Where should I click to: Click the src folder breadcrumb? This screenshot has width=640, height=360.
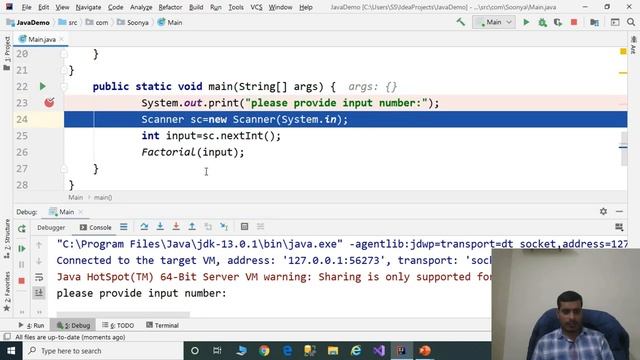point(68,22)
